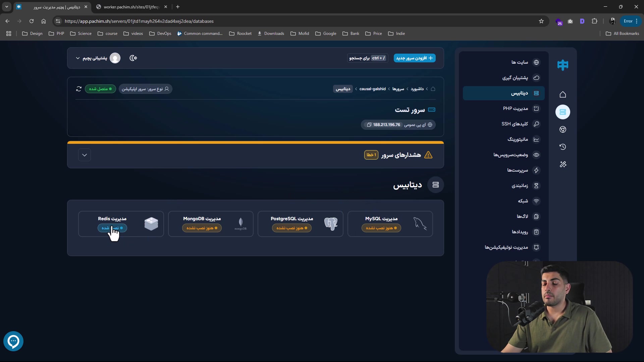Click MySQL's هنوز نصب نشده badge
This screenshot has width=644, height=362.
[x=381, y=228]
